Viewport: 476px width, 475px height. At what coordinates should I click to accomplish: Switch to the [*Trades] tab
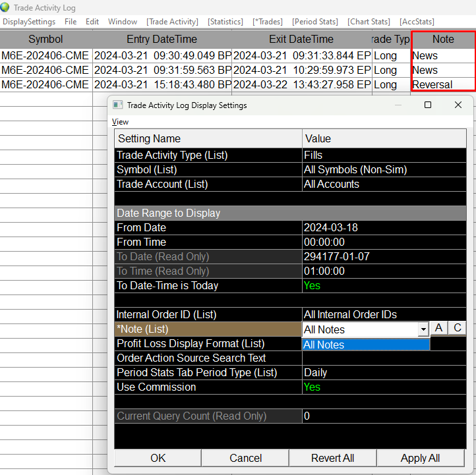pos(268,22)
